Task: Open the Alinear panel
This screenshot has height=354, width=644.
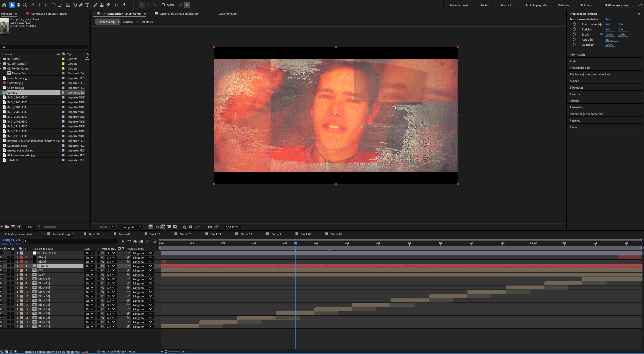Action: (x=574, y=81)
